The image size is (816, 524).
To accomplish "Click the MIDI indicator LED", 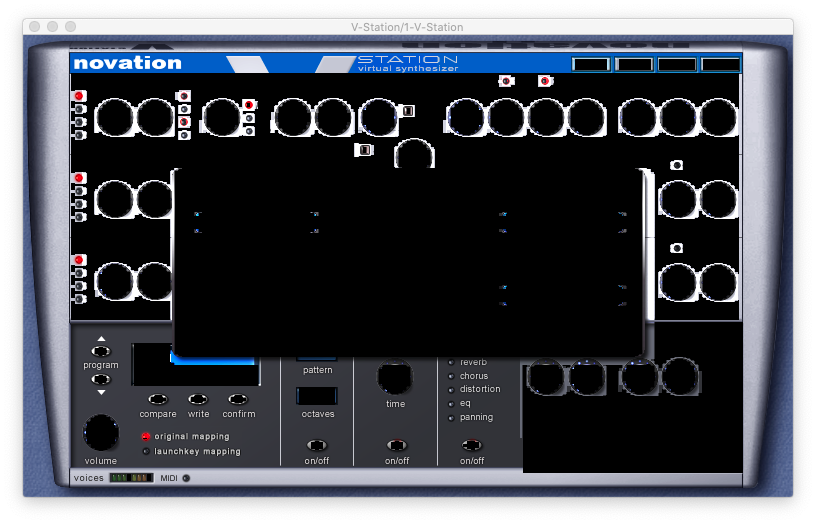I will 186,478.
